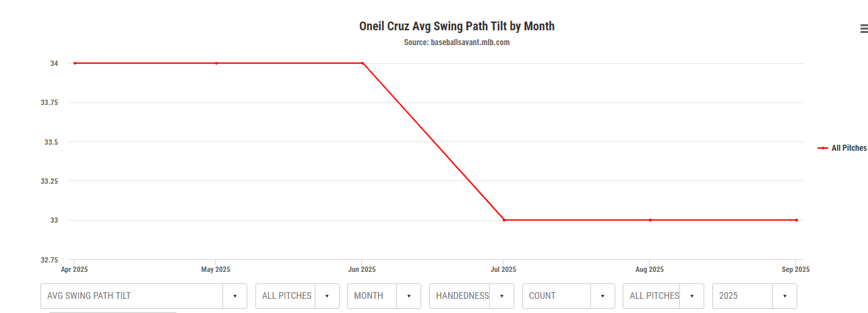The image size is (868, 313).
Task: Click the Aug 2025 data point
Action: tap(650, 220)
